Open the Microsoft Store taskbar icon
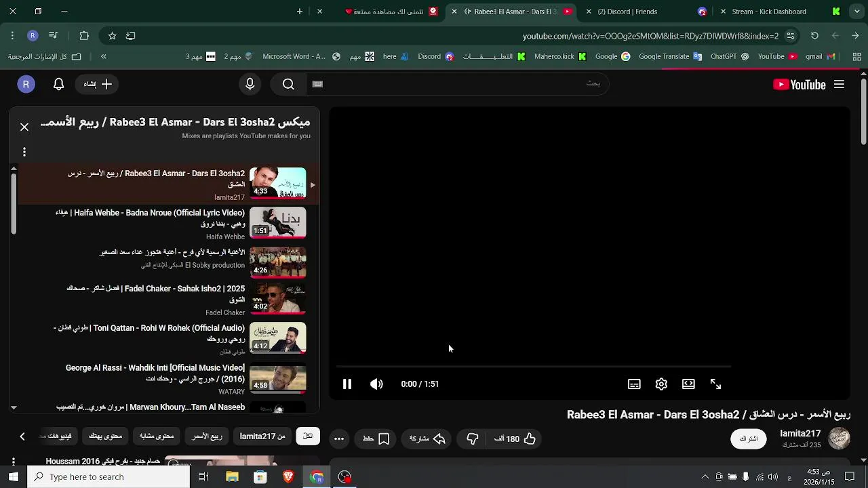The height and width of the screenshot is (488, 868). pos(260,476)
